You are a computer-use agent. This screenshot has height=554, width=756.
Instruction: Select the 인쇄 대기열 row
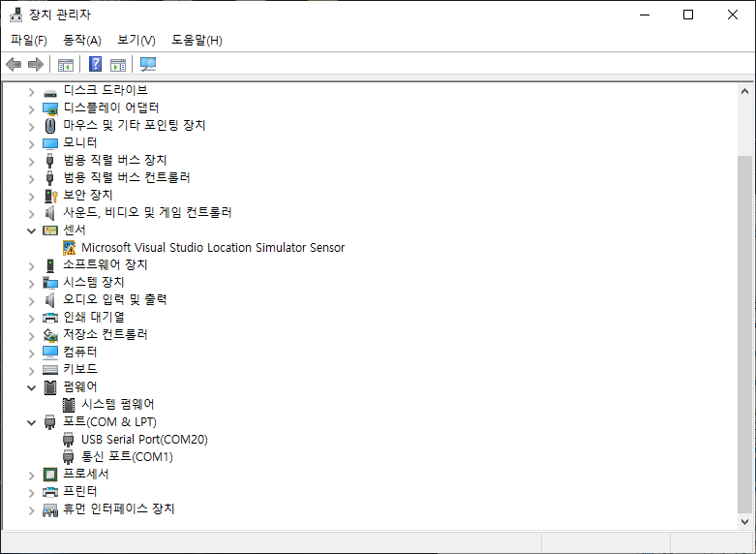click(x=94, y=317)
